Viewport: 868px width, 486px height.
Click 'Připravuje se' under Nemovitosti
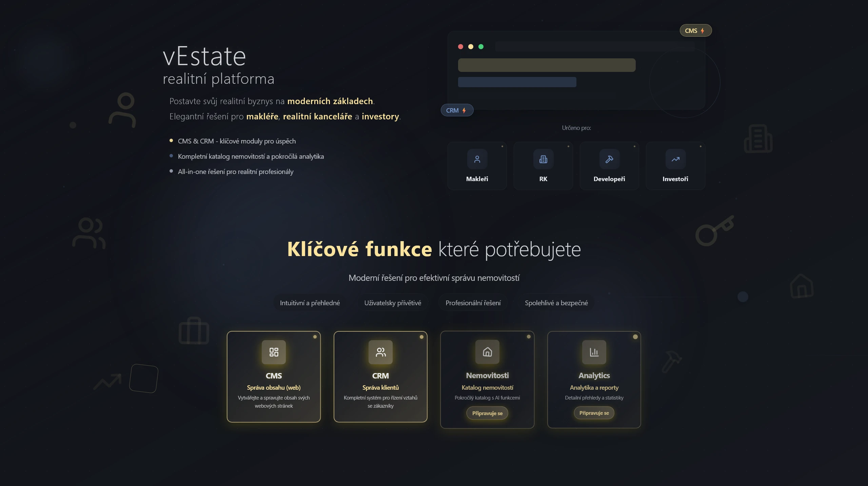click(487, 413)
